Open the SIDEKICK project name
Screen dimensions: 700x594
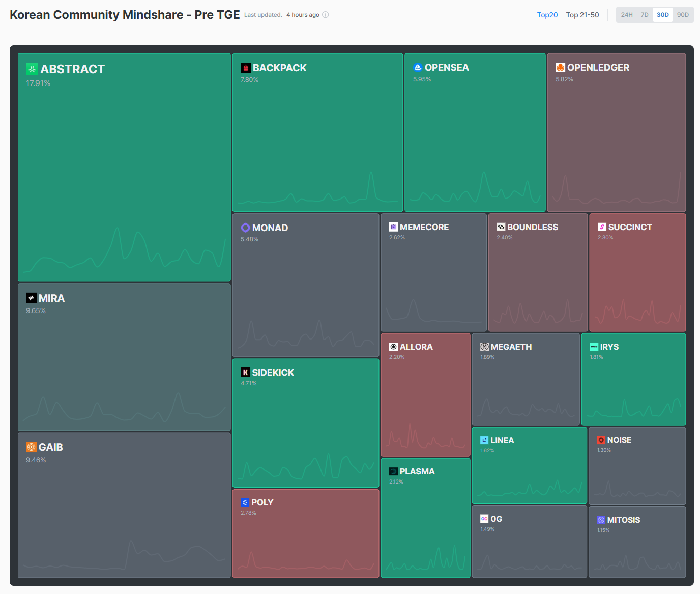pyautogui.click(x=273, y=373)
